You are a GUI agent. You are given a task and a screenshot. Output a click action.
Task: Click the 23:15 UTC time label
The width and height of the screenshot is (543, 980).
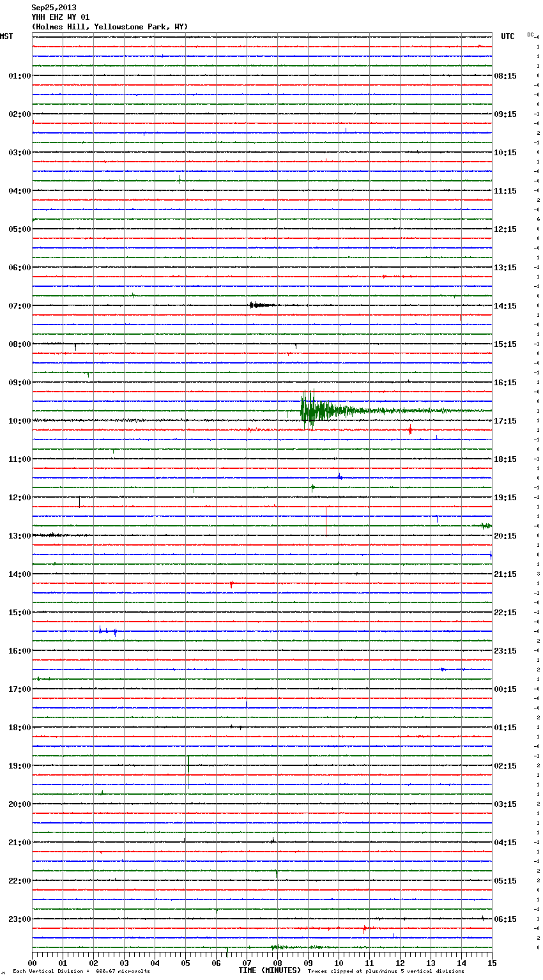(x=505, y=651)
